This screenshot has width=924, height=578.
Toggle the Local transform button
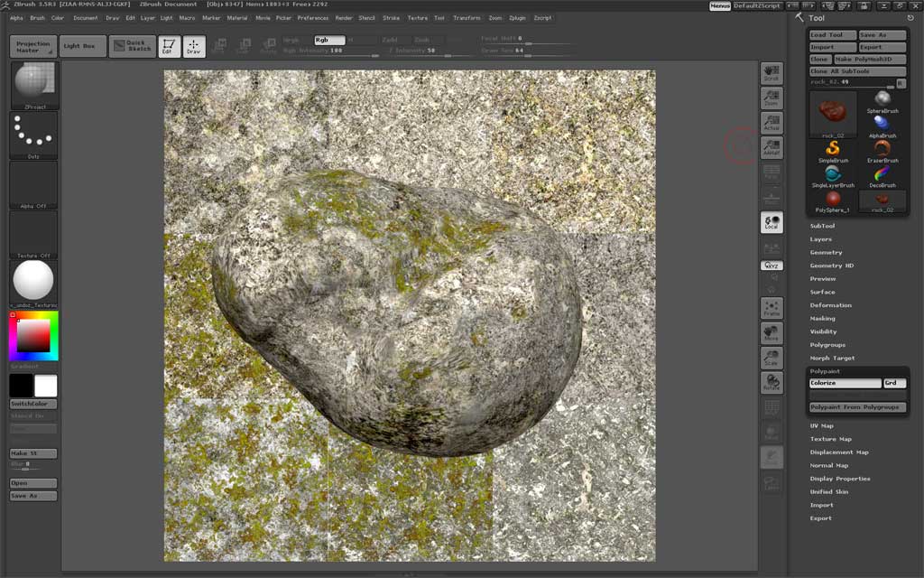(x=772, y=222)
